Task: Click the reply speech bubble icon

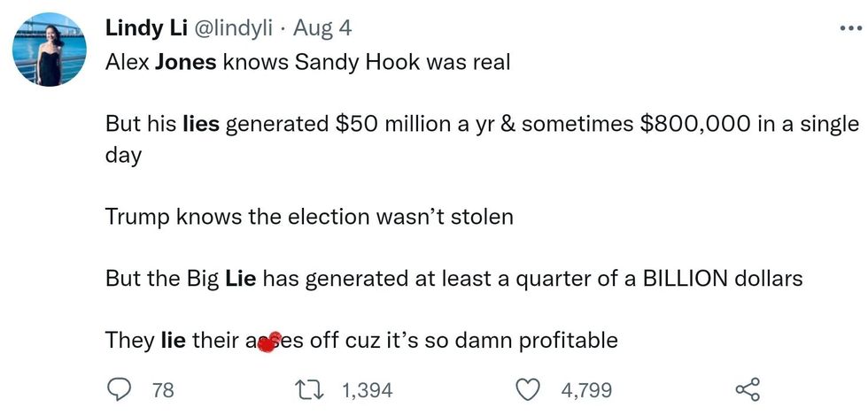Action: [120, 388]
